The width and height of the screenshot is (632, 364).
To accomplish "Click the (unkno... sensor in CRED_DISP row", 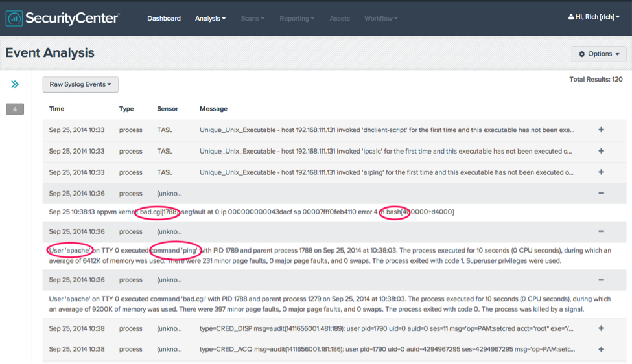I will coord(169,328).
